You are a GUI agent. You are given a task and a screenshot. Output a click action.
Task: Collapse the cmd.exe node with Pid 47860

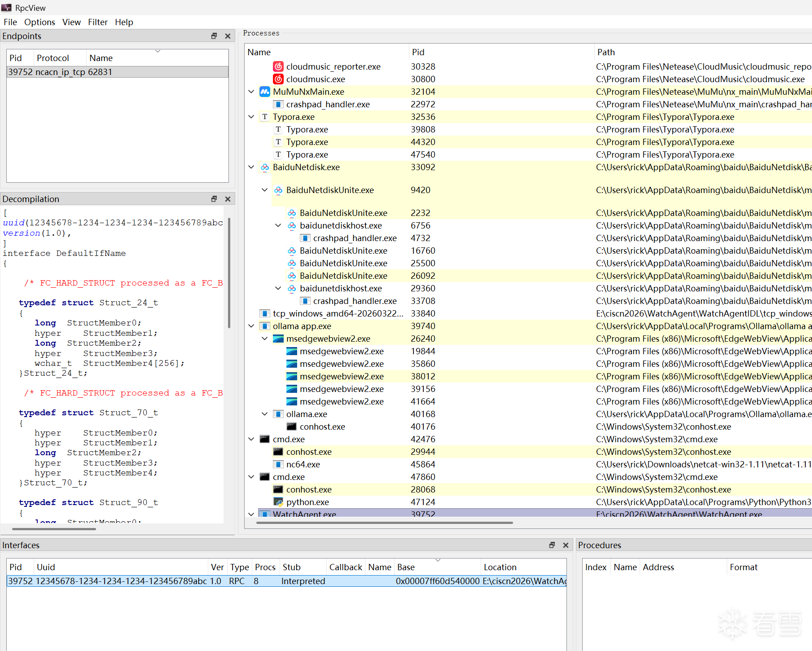(x=251, y=477)
